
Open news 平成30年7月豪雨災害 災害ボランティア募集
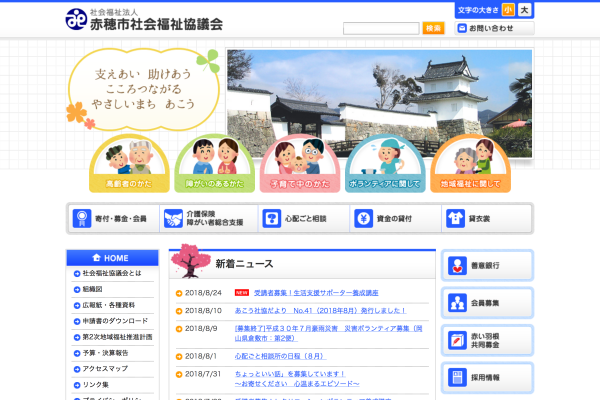328,333
